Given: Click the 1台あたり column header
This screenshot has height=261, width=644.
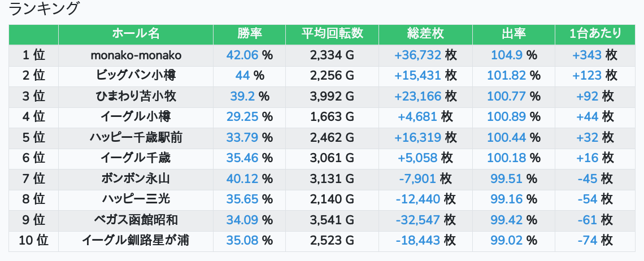Looking at the screenshot, I should [596, 34].
